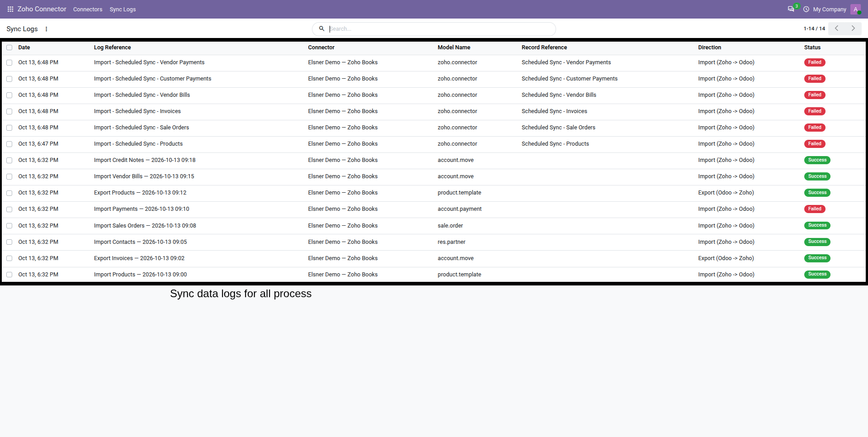
Task: Check the Export Products row
Action: click(x=9, y=193)
